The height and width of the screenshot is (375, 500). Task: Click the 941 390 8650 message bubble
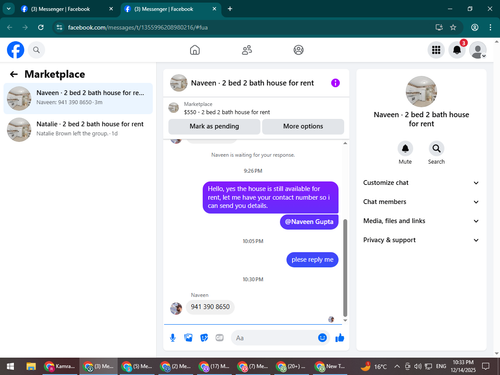coord(210,307)
